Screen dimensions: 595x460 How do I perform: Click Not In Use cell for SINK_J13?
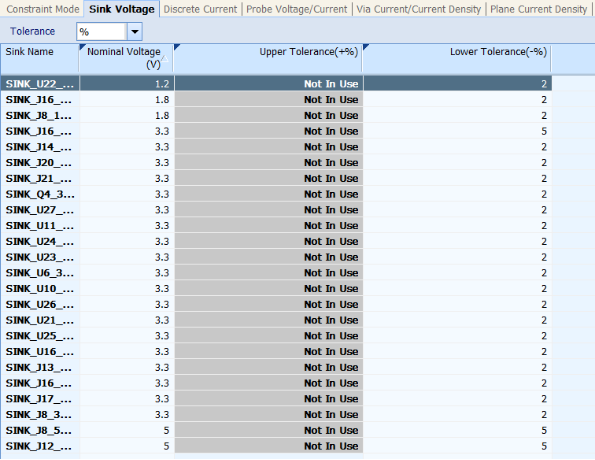point(269,367)
